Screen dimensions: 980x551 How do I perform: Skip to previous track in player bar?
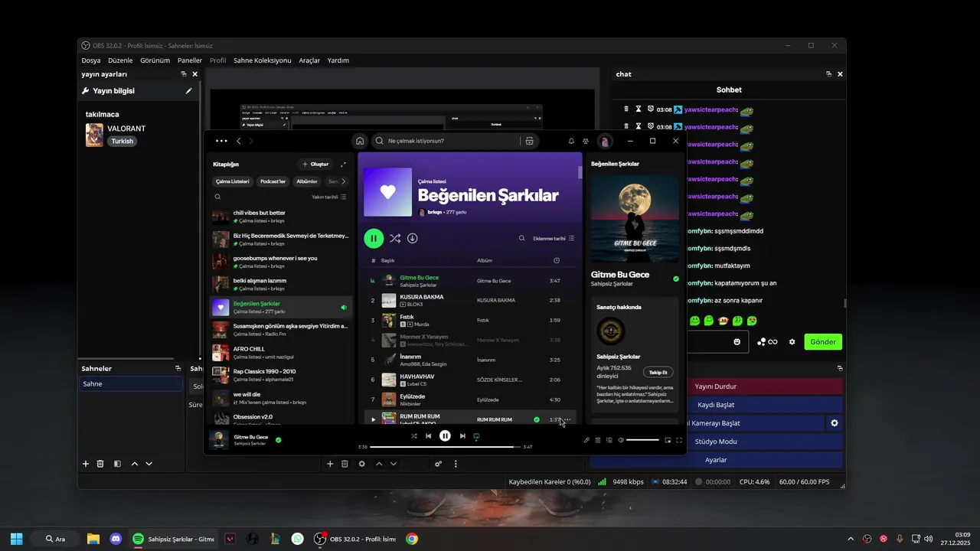coord(429,435)
